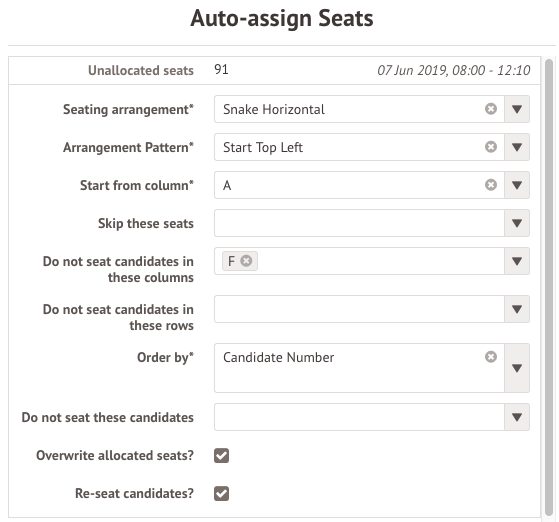Click the excluded rows input field

(x=359, y=309)
